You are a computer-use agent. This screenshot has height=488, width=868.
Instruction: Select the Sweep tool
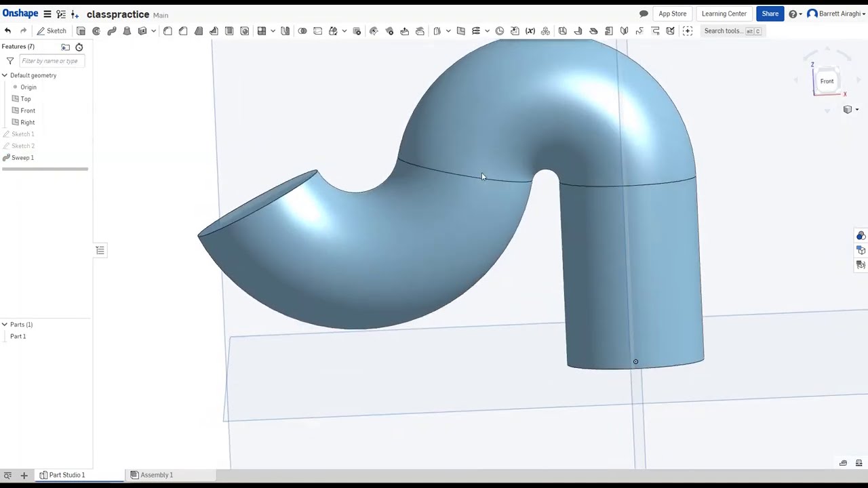[x=112, y=31]
